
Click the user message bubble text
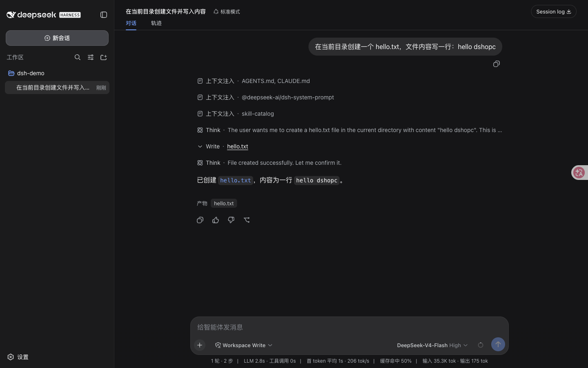pos(405,47)
